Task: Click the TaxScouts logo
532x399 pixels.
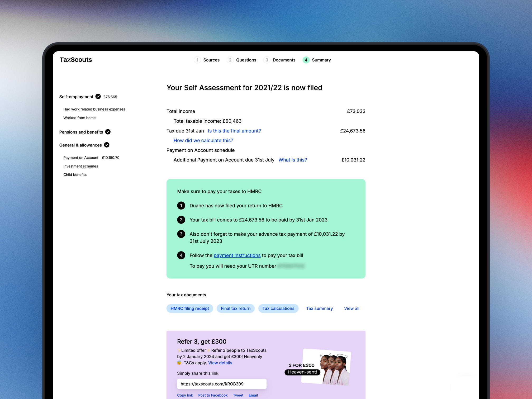Action: (x=76, y=60)
